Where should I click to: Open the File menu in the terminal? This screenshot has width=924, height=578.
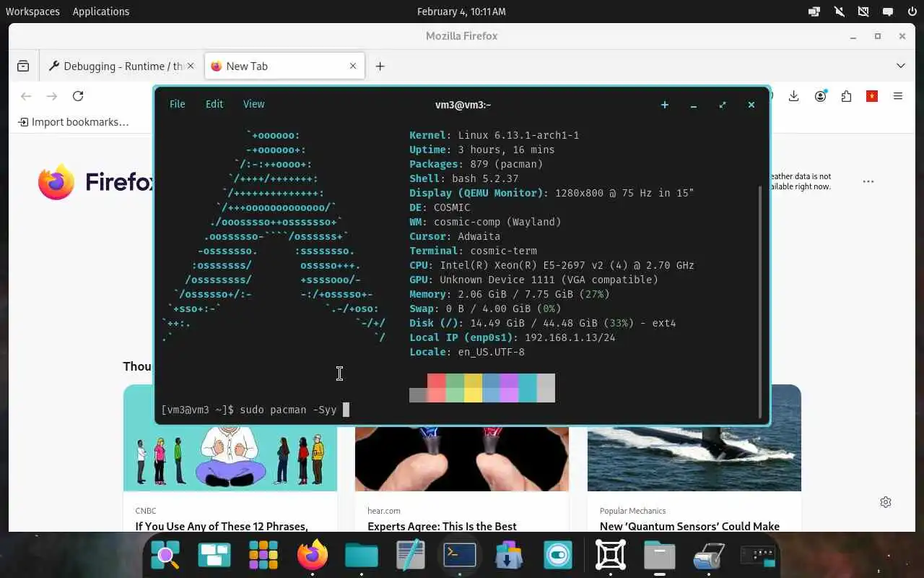coord(177,104)
